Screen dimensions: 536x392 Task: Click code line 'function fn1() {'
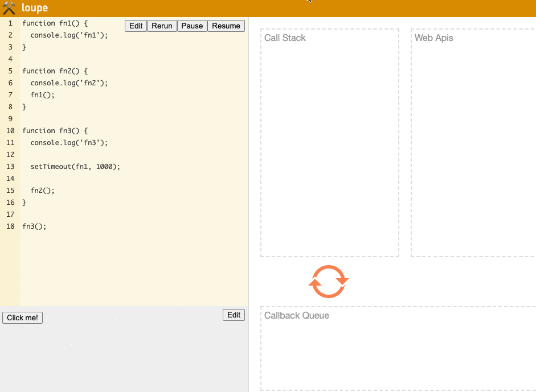point(55,23)
